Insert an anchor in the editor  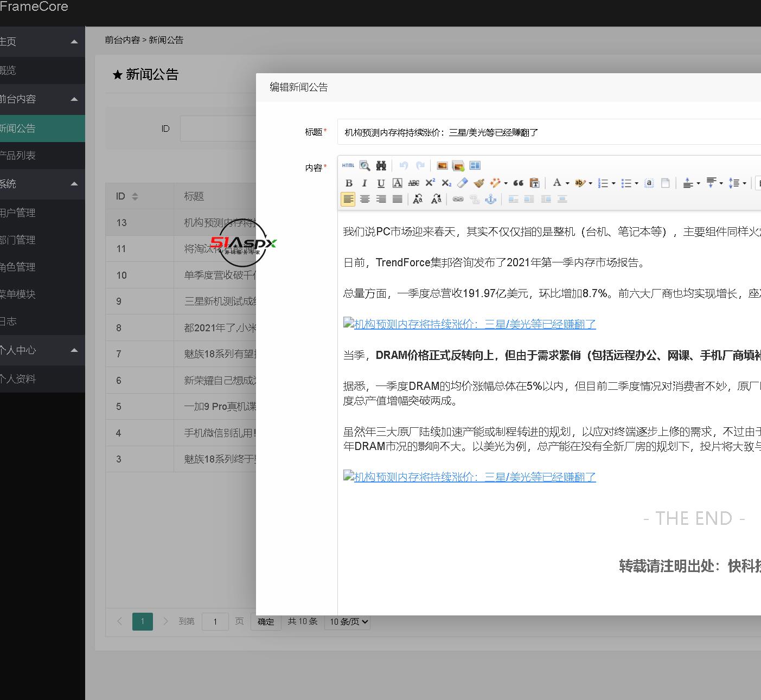coord(490,200)
